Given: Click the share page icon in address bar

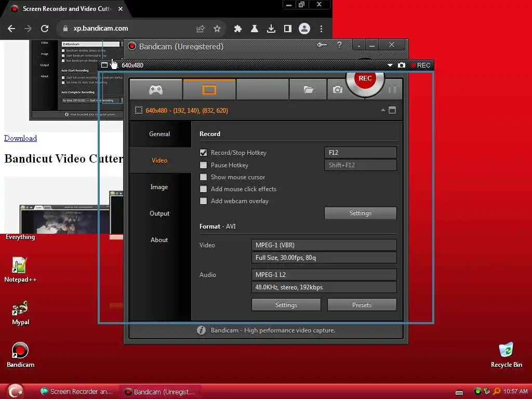Looking at the screenshot, I should point(200,29).
